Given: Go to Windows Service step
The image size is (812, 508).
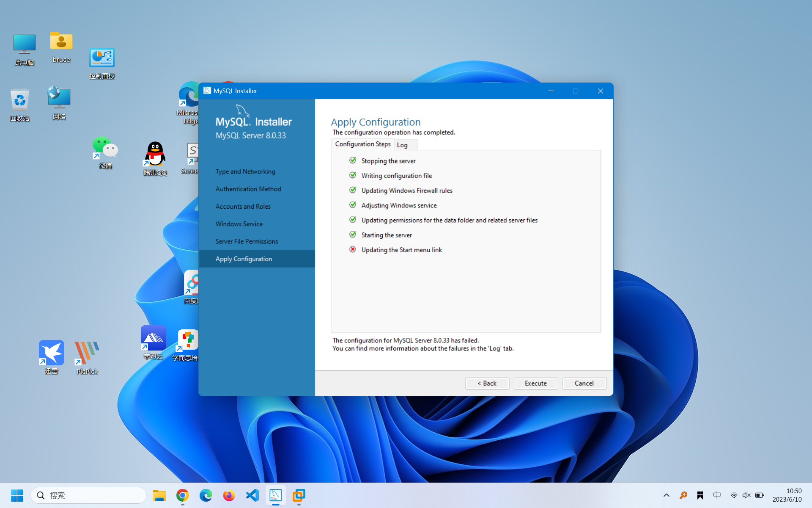Looking at the screenshot, I should coord(239,224).
